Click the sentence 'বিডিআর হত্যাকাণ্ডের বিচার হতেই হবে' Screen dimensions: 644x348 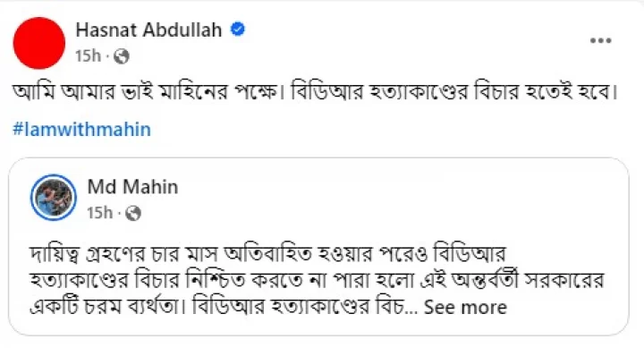pos(453,92)
